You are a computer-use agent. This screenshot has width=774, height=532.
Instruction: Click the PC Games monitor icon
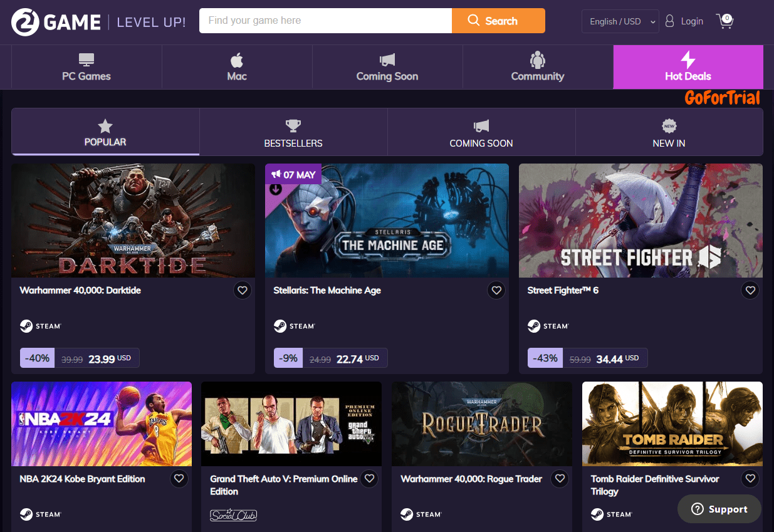tap(86, 60)
